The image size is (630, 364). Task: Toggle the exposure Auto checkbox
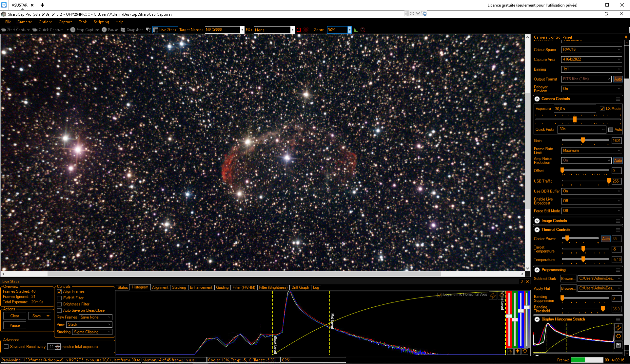pyautogui.click(x=611, y=130)
